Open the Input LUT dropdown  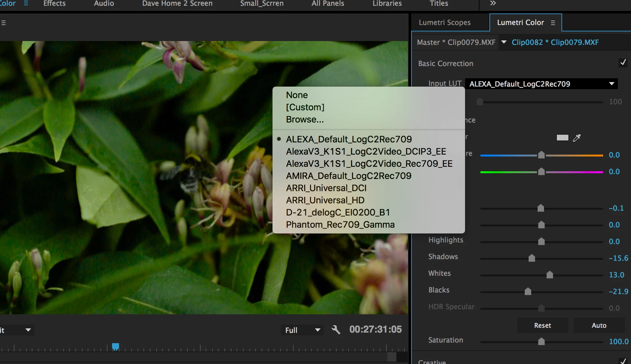tap(541, 84)
